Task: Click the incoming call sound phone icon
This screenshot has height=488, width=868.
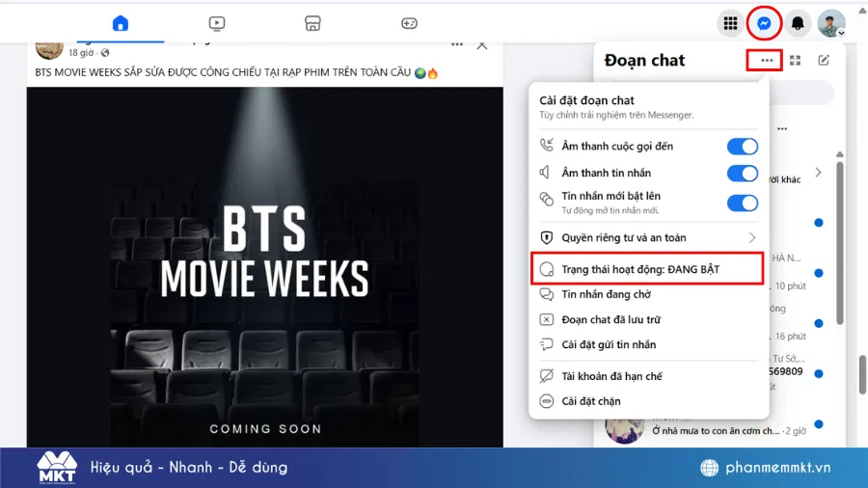Action: tap(547, 146)
